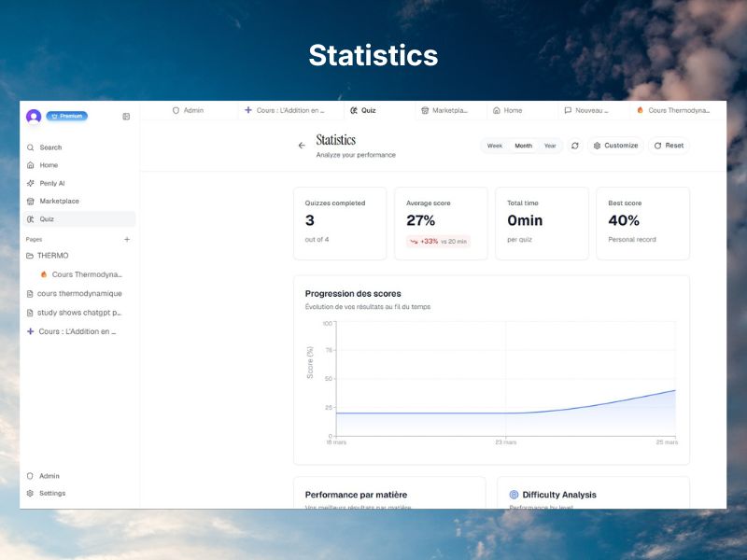Switch time range to Week
Viewport: 747px width, 560px height.
pos(495,146)
